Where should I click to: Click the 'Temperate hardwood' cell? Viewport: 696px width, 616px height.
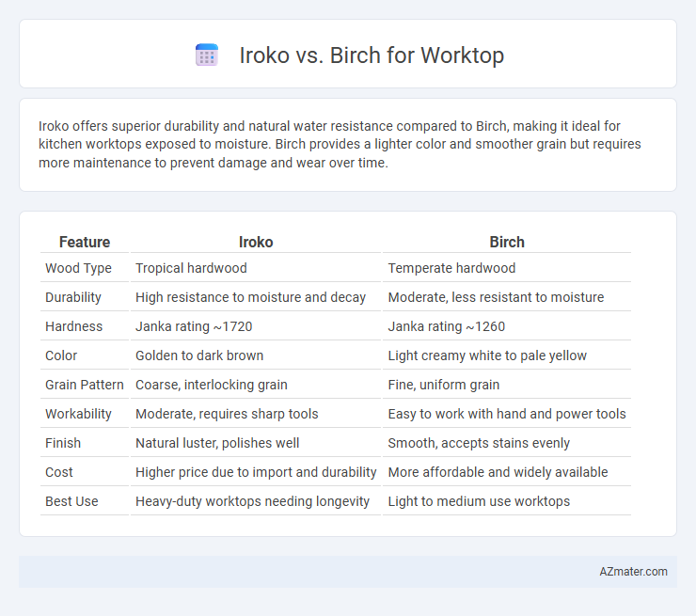pos(451,268)
